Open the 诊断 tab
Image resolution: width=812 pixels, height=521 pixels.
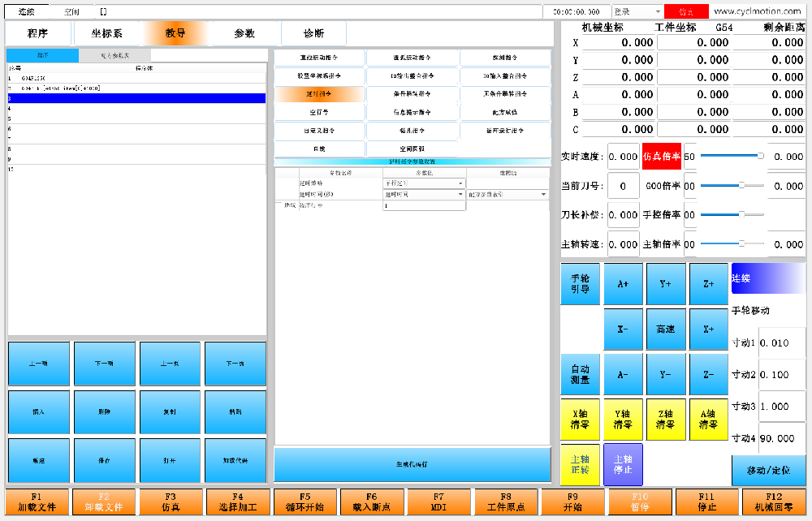(313, 33)
